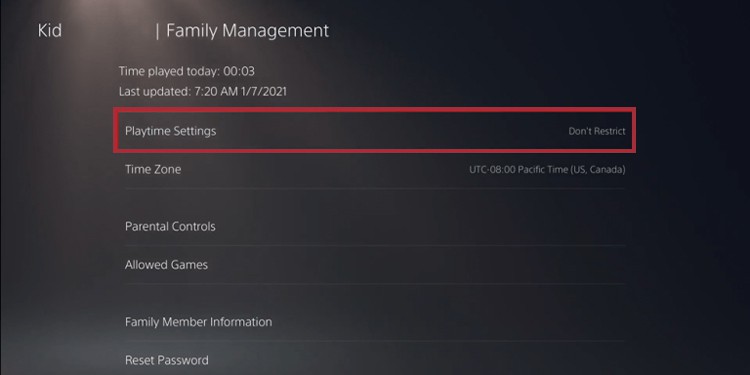The height and width of the screenshot is (375, 750).
Task: Click the Family Management heading
Action: pyautogui.click(x=247, y=31)
